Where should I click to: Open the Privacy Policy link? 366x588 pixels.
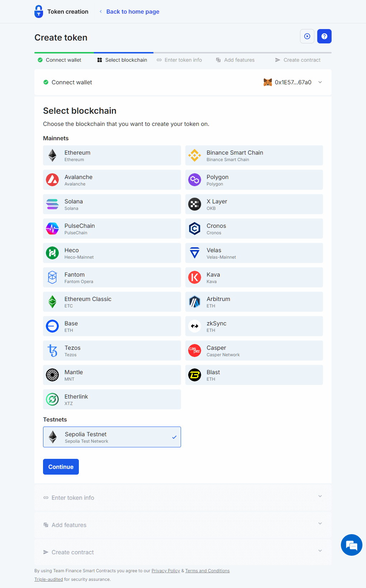click(x=166, y=570)
